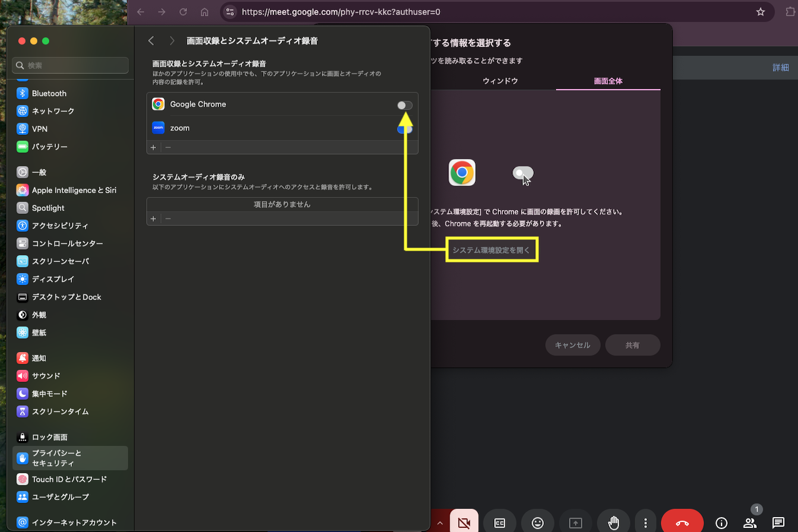The height and width of the screenshot is (532, 798).
Task: Remove app under システムオーディオ録音のみ
Action: point(168,218)
